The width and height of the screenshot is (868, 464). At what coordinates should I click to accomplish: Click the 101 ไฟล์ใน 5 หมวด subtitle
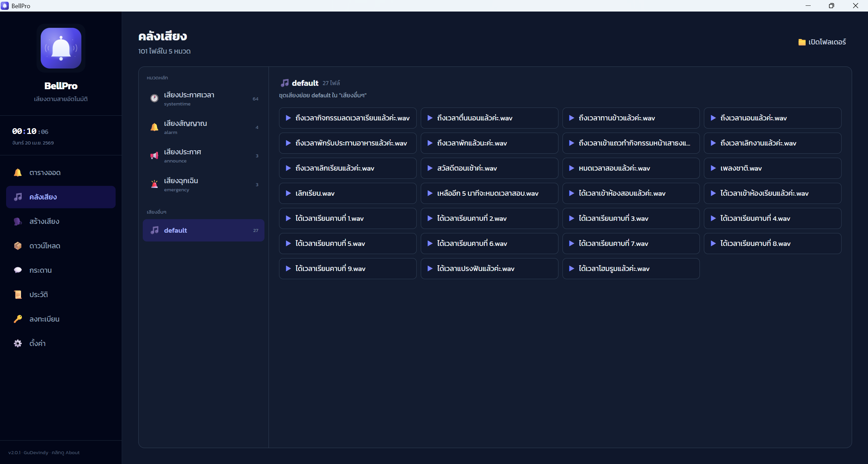(164, 51)
